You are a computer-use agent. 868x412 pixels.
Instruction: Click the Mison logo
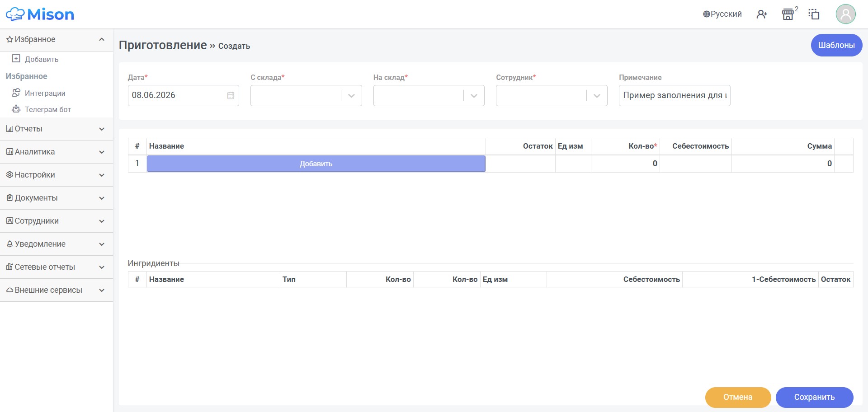coord(40,14)
